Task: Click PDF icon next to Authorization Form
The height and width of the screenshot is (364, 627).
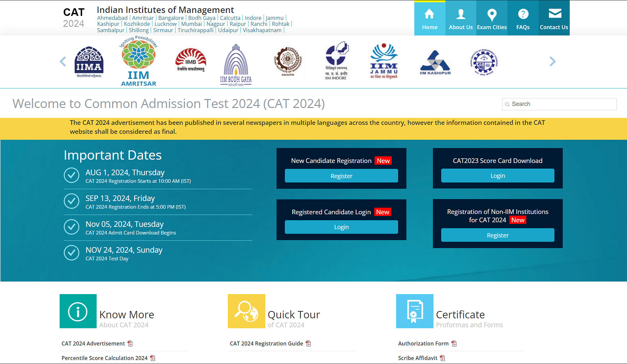Action: pyautogui.click(x=454, y=343)
